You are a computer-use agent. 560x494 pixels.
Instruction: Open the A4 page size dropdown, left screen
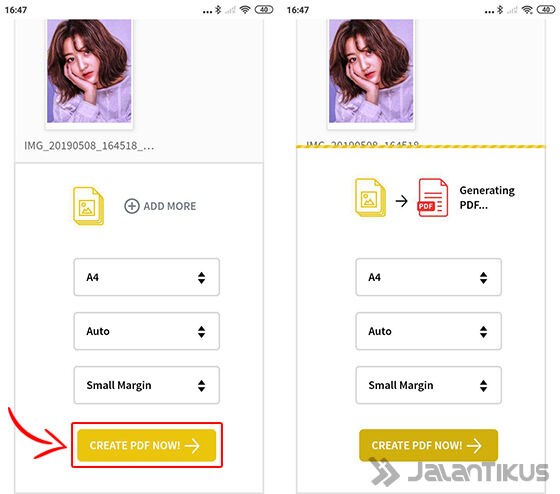(x=146, y=277)
